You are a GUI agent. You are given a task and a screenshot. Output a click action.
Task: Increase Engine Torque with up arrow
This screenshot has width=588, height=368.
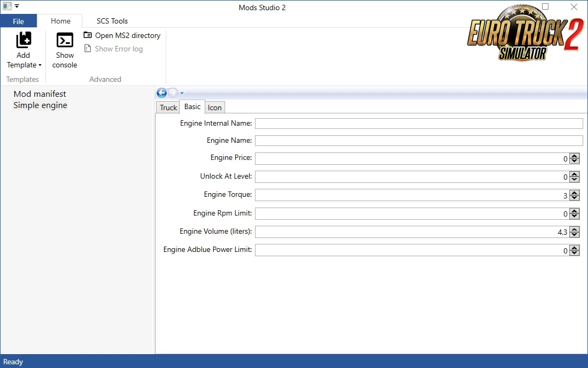coord(574,193)
